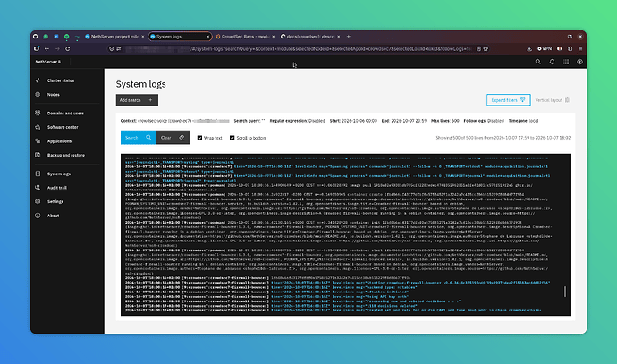Image resolution: width=617 pixels, height=364 pixels.
Task: Switch to CrowdSec Bans tab
Action: pyautogui.click(x=245, y=37)
